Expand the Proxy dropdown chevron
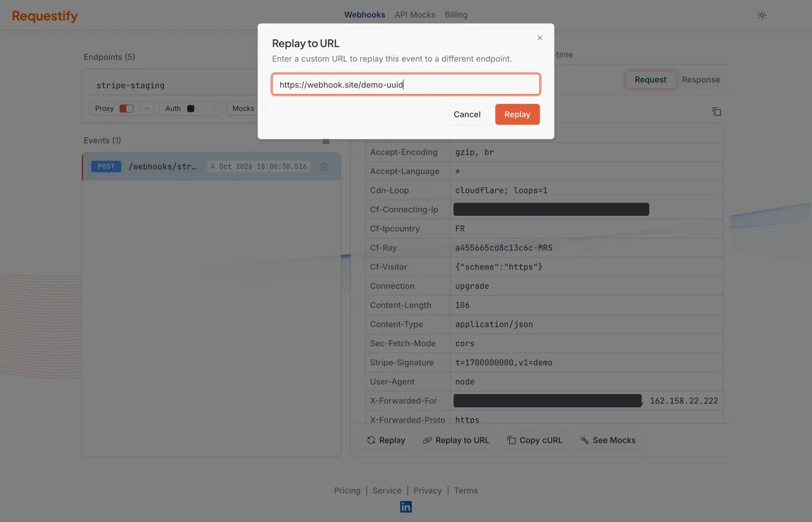812x522 pixels. point(147,108)
